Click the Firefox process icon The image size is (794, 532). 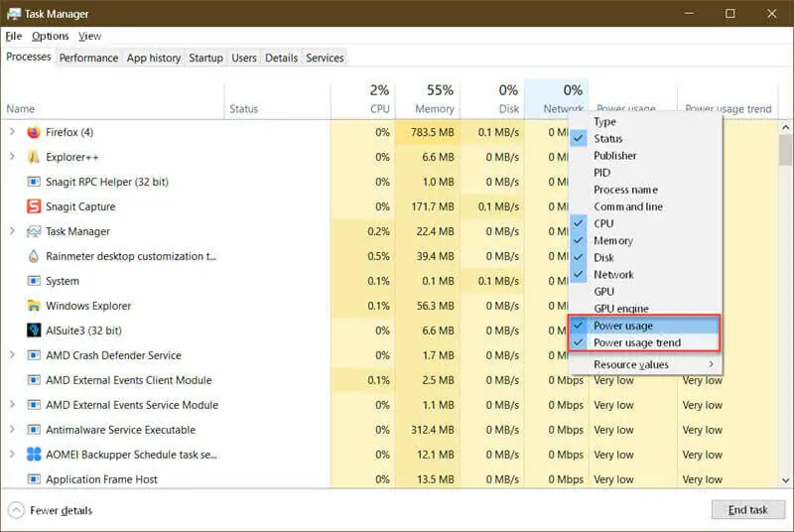click(34, 132)
